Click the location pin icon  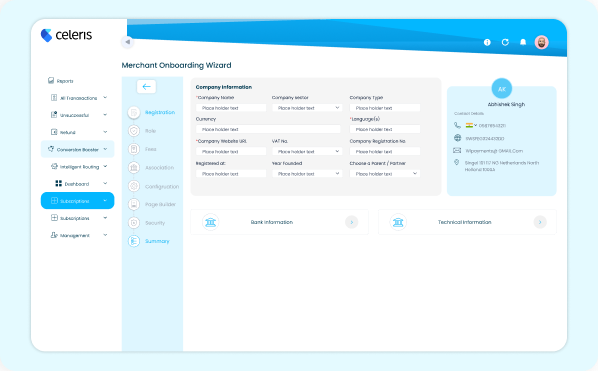[457, 162]
